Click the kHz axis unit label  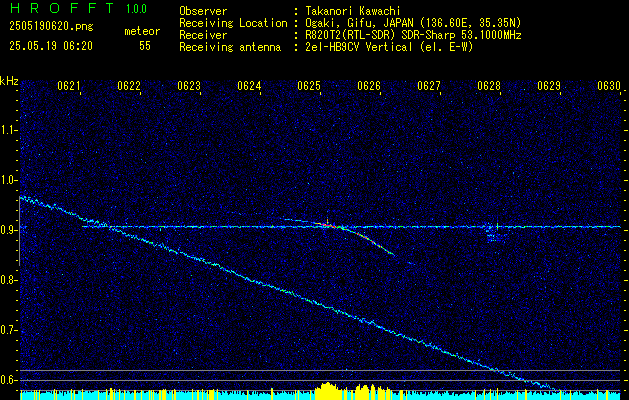9,81
